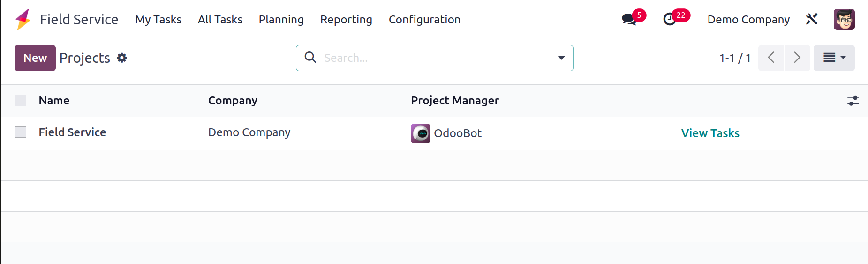Click the magnifying glass search icon
Image resolution: width=868 pixels, height=264 pixels.
(x=310, y=57)
